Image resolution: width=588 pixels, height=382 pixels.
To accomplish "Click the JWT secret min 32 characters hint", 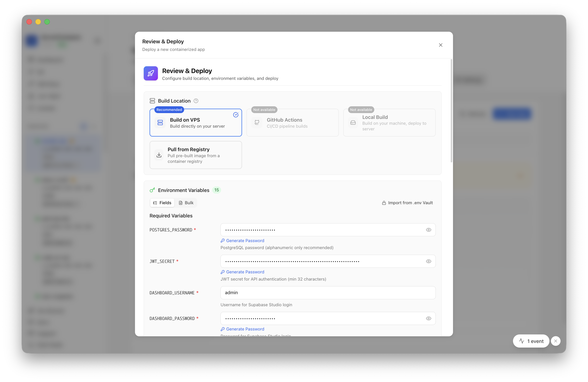I will (273, 279).
